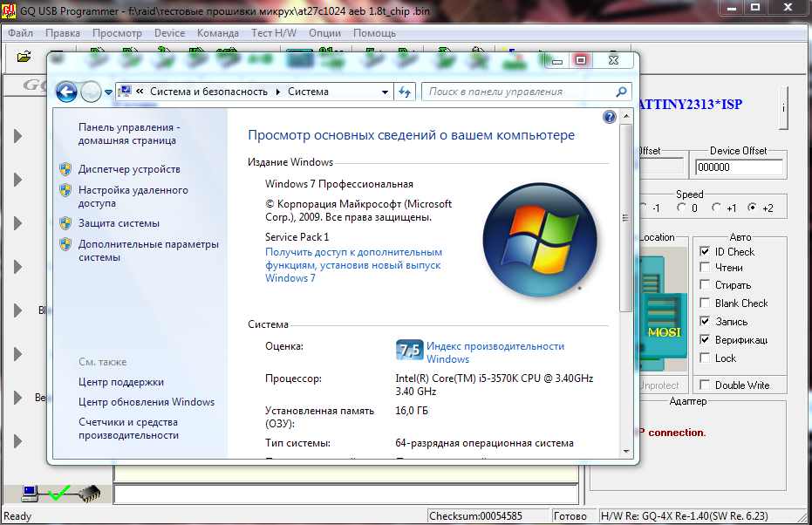Enable the Lock checkbox
812x525 pixels.
point(705,358)
